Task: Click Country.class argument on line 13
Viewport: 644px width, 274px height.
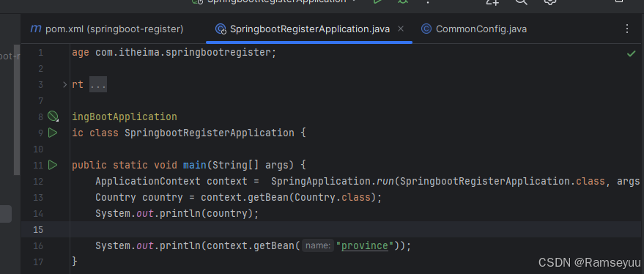Action: coord(333,198)
